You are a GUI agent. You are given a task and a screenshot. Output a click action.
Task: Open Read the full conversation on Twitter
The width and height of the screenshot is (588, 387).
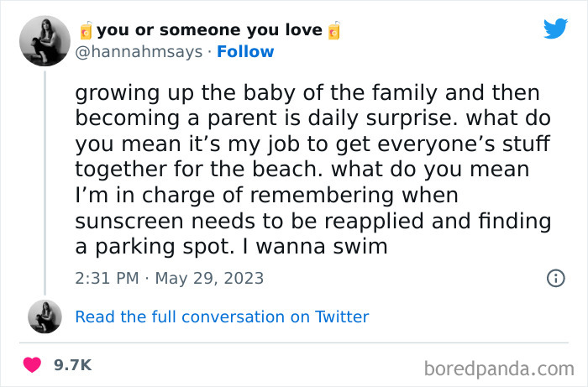[x=222, y=316]
